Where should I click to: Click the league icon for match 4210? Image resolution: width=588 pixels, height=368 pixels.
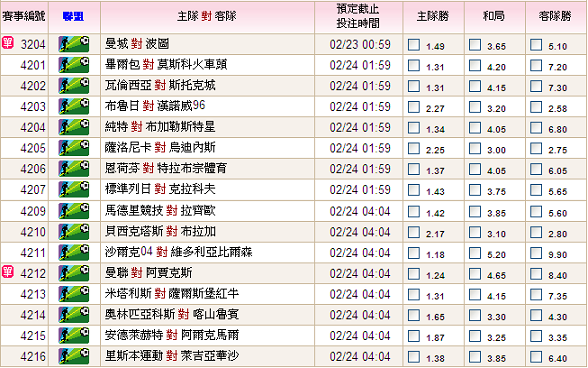click(74, 232)
